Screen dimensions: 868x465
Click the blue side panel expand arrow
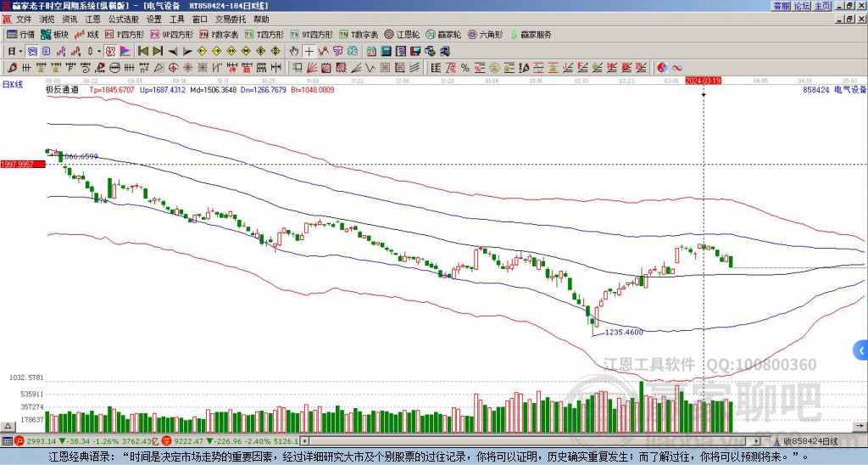click(x=861, y=350)
